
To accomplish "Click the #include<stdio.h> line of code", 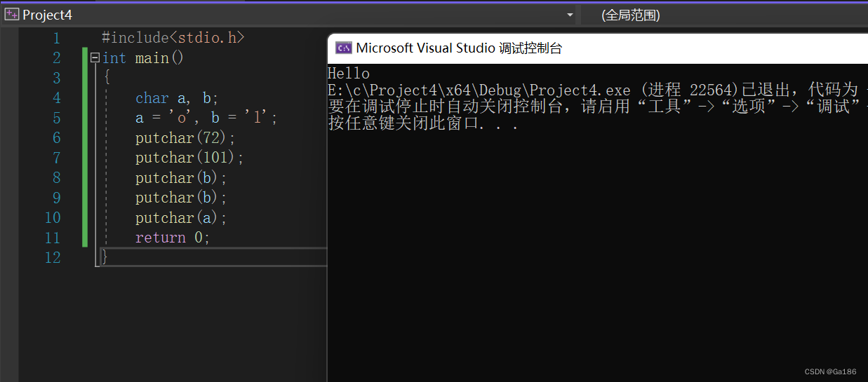I will click(173, 38).
